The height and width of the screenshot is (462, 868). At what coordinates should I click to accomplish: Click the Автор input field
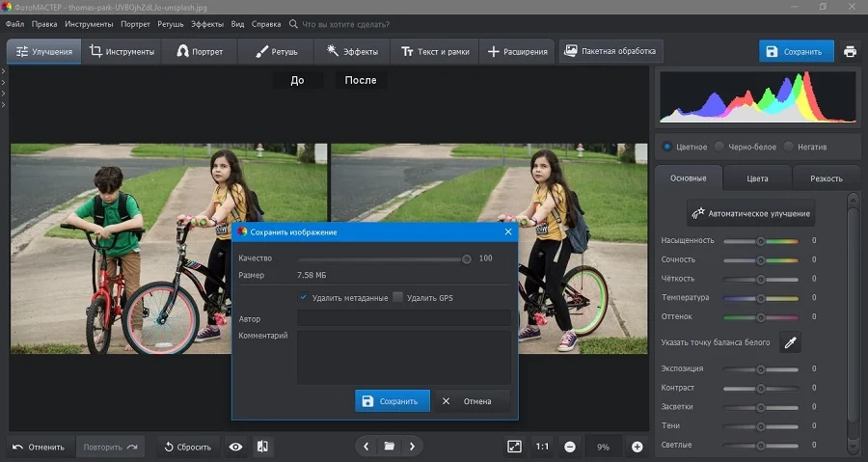tap(404, 318)
